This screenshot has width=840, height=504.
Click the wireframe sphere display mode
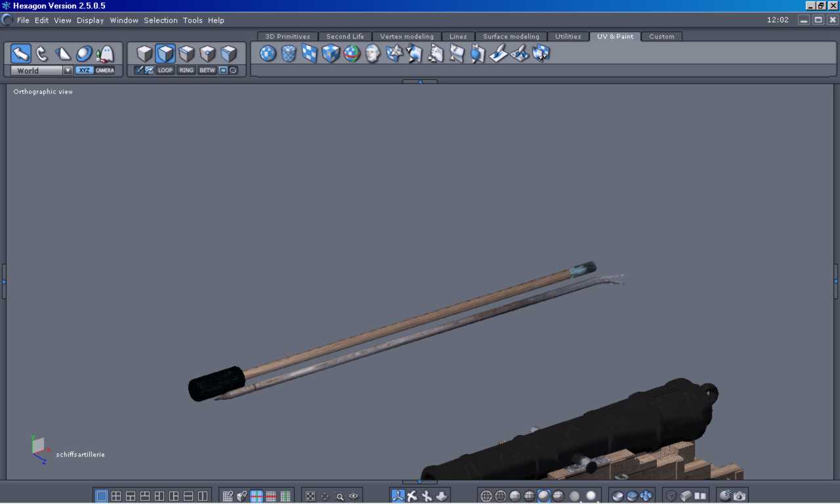point(486,496)
